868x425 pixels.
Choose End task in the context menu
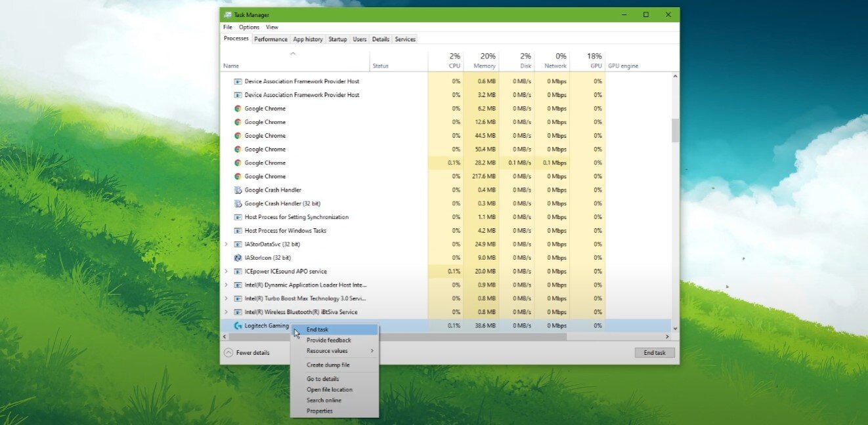tap(318, 329)
